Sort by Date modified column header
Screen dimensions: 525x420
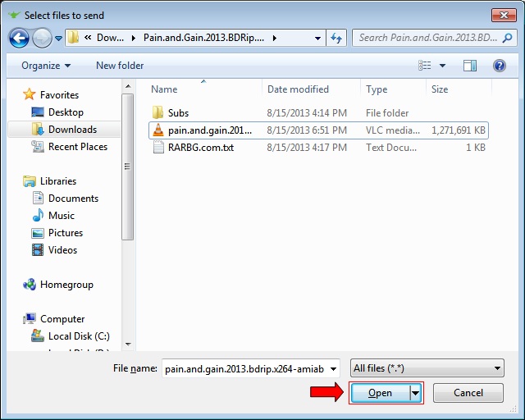(298, 89)
